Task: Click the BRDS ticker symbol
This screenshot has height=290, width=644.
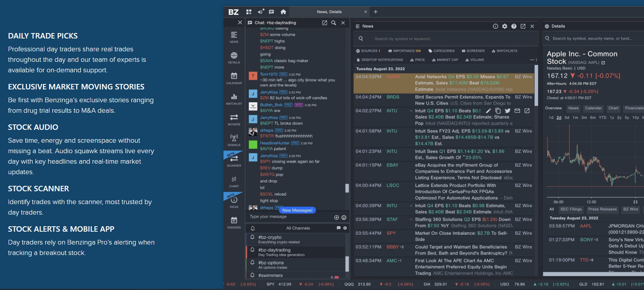Action: click(393, 97)
